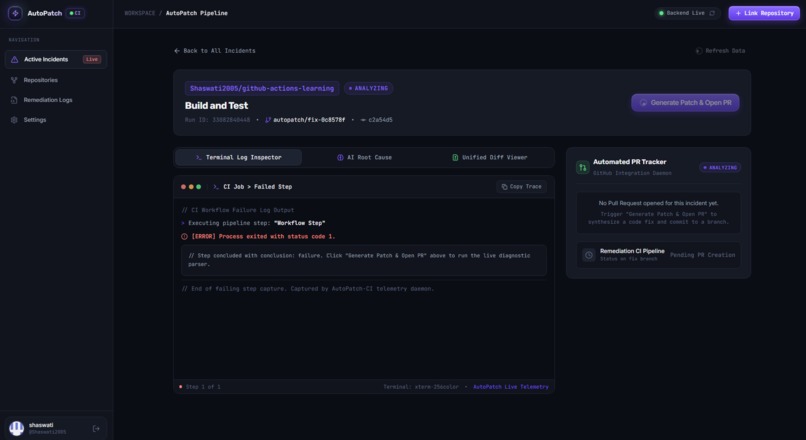806x440 pixels.
Task: Click the ERROR Process exited status line
Action: (x=263, y=236)
